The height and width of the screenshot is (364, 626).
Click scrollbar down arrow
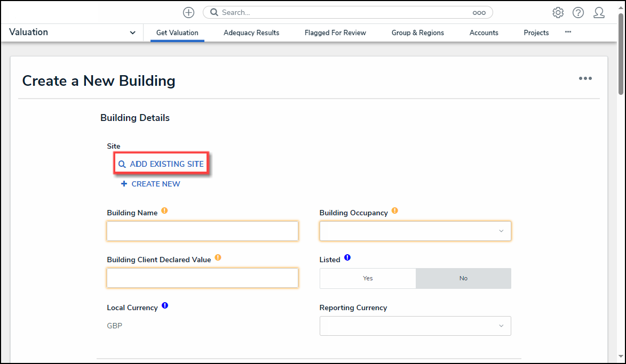coord(621,357)
